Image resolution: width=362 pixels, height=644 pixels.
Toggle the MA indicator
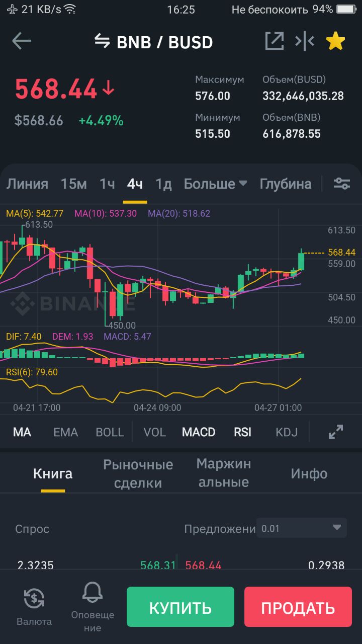pyautogui.click(x=22, y=432)
